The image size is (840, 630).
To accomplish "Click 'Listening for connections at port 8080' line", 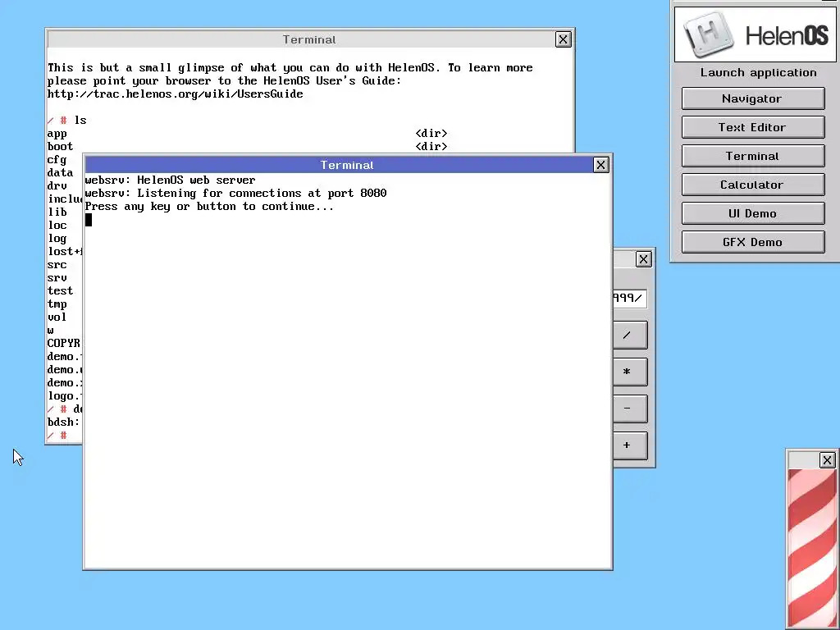I will (235, 194).
